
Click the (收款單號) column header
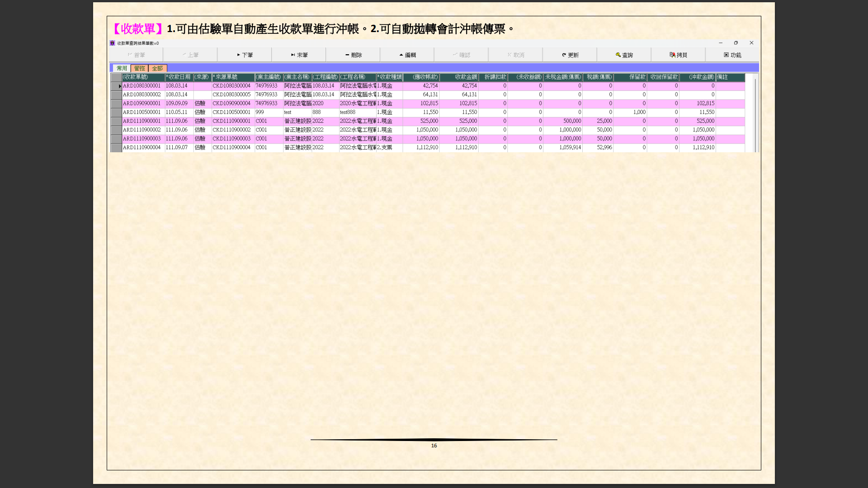coord(143,77)
